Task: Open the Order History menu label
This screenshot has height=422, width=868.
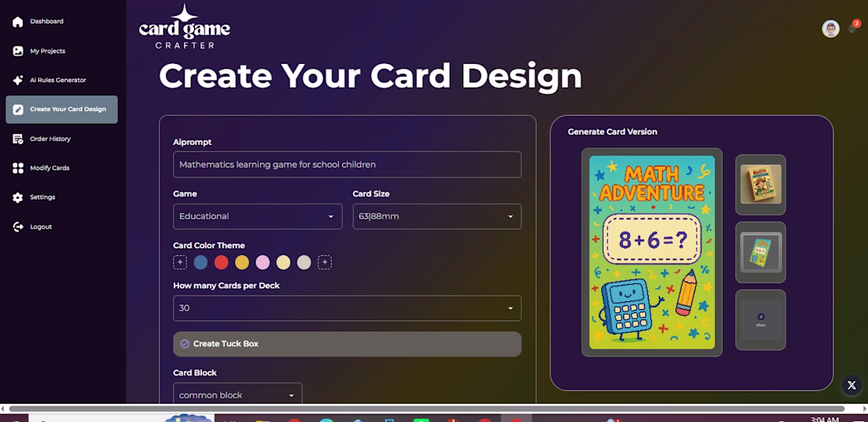Action: pyautogui.click(x=51, y=139)
